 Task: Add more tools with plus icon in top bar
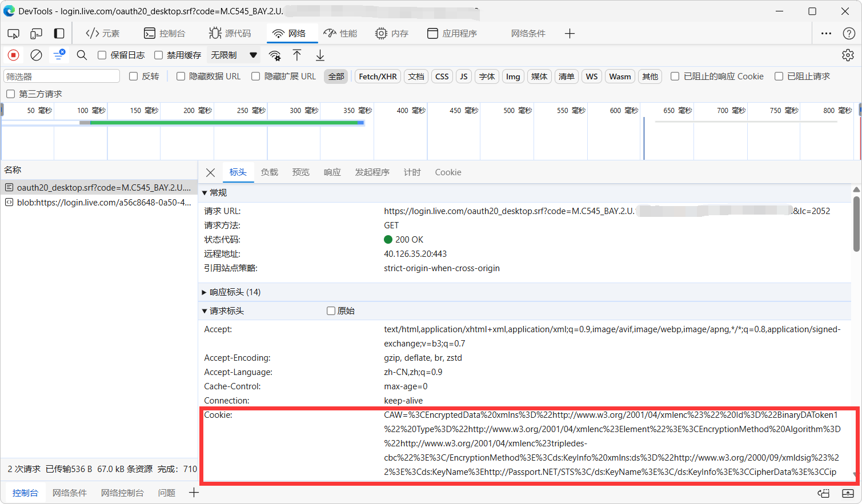[x=570, y=34]
